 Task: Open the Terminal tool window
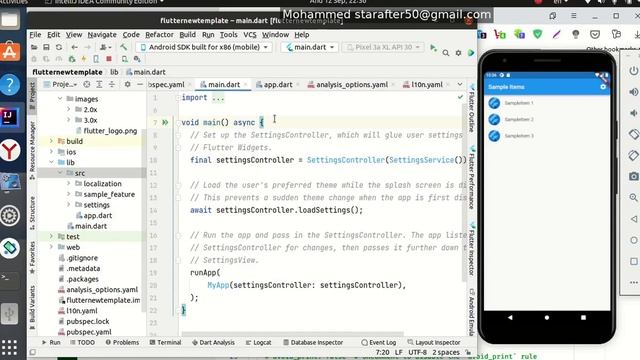[x=165, y=342]
